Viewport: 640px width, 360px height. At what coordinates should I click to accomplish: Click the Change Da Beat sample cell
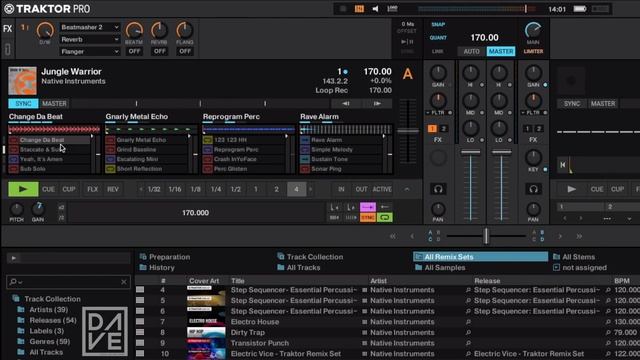49,140
